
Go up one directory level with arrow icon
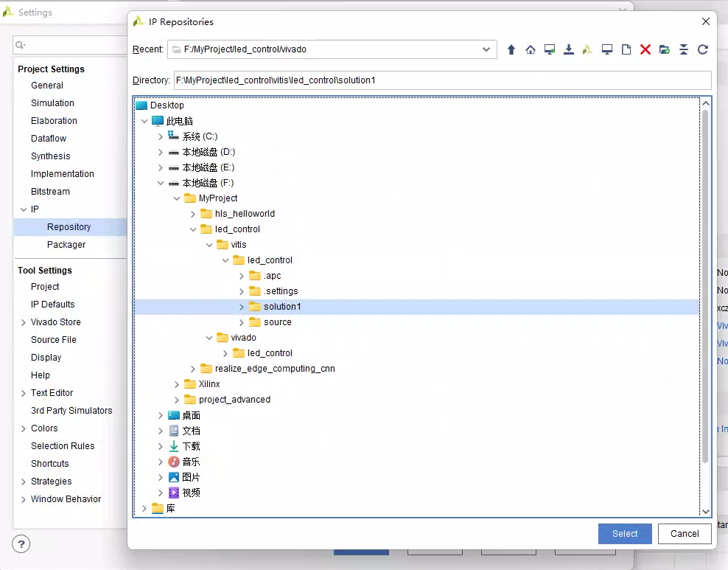(x=511, y=49)
